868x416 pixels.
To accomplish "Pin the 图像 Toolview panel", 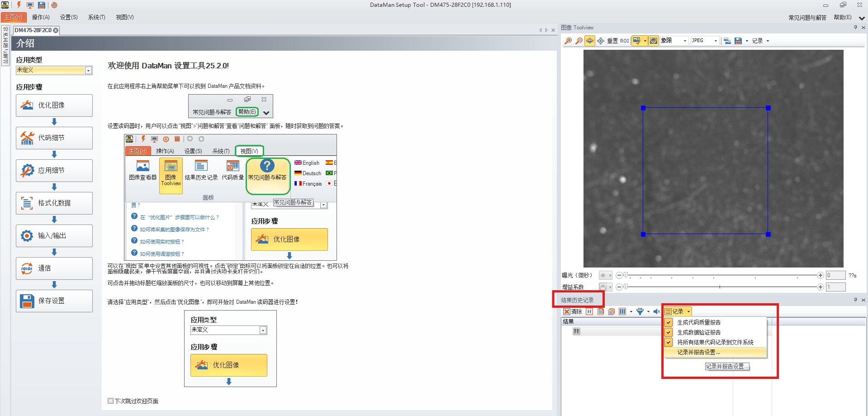I will pos(855,28).
